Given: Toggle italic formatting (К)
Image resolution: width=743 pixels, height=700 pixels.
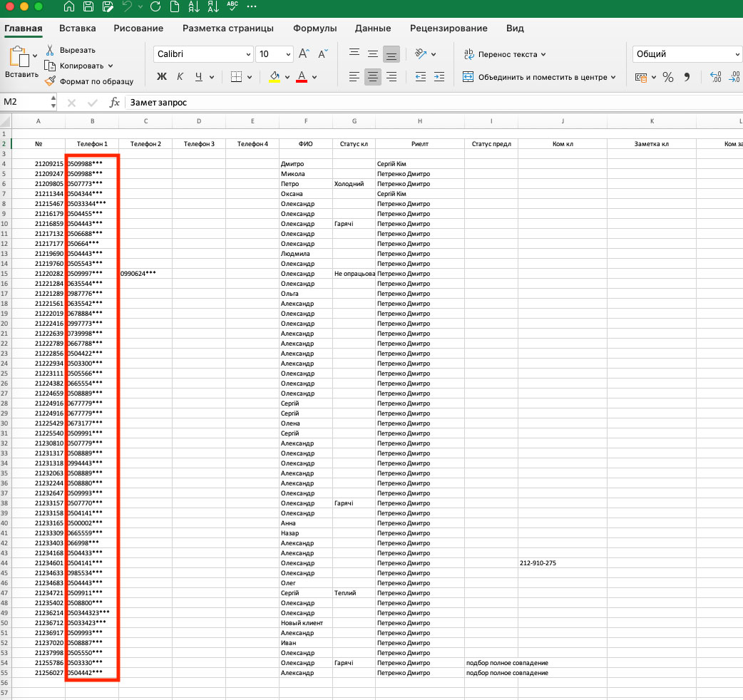Looking at the screenshot, I should tap(180, 77).
